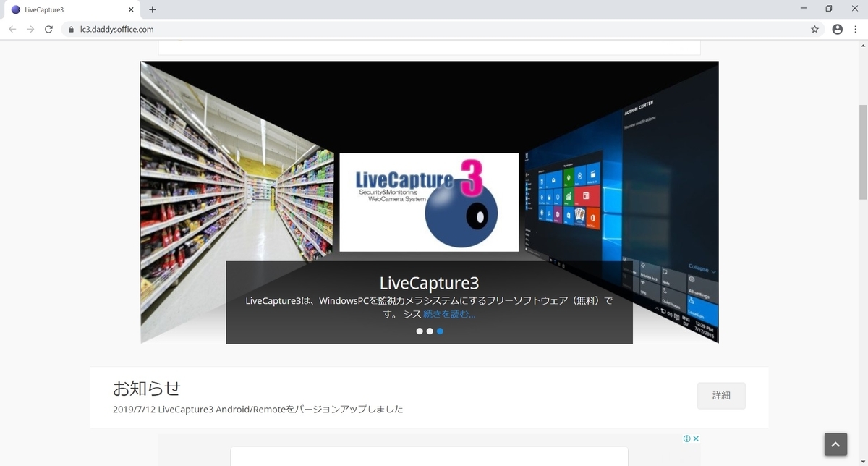
Task: Click the address bar URL field
Action: coord(441,30)
